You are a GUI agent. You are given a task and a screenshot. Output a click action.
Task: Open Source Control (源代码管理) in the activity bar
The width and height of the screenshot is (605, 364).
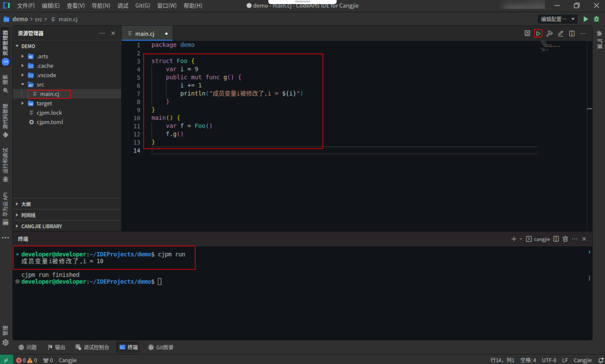(5, 120)
